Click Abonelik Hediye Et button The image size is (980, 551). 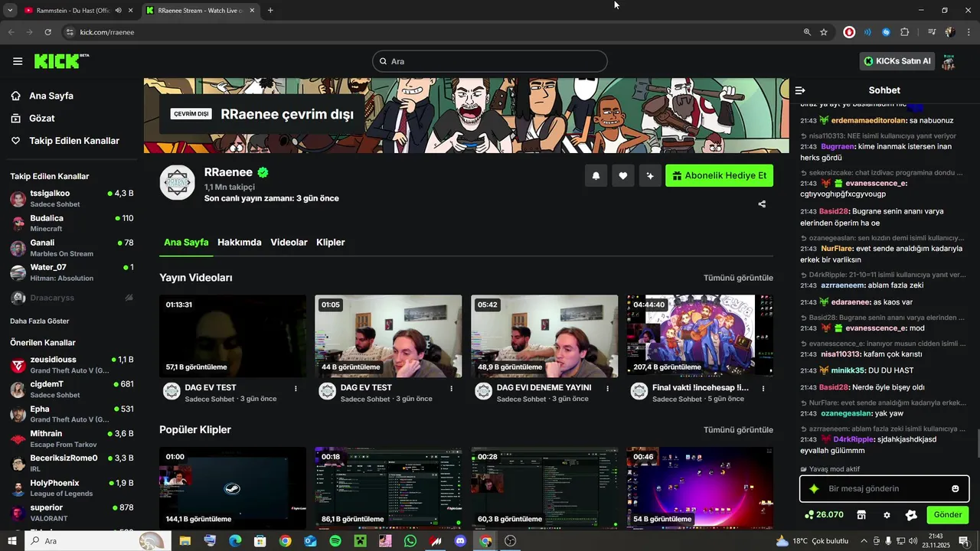point(719,176)
